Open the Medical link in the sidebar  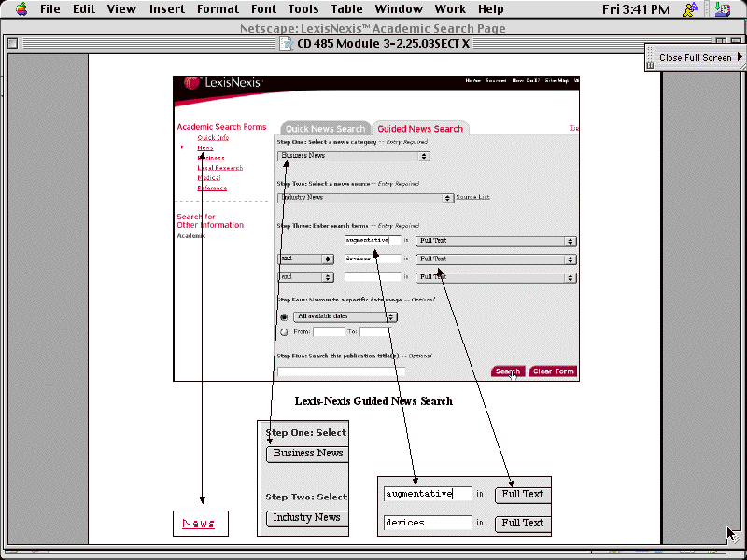[x=209, y=177]
